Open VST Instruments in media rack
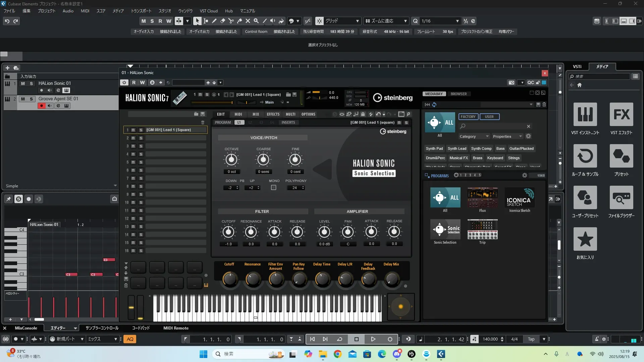Image resolution: width=644 pixels, height=362 pixels. [585, 115]
